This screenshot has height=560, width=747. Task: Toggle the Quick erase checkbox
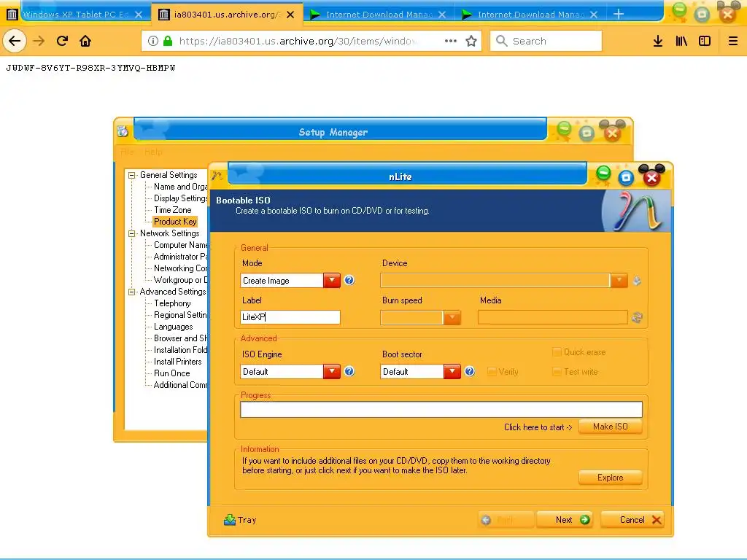(x=557, y=352)
